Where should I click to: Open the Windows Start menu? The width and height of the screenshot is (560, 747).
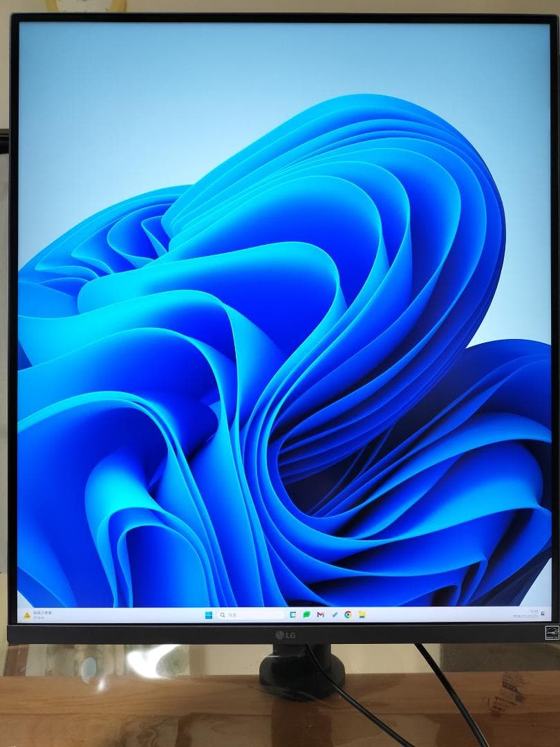[x=208, y=614]
